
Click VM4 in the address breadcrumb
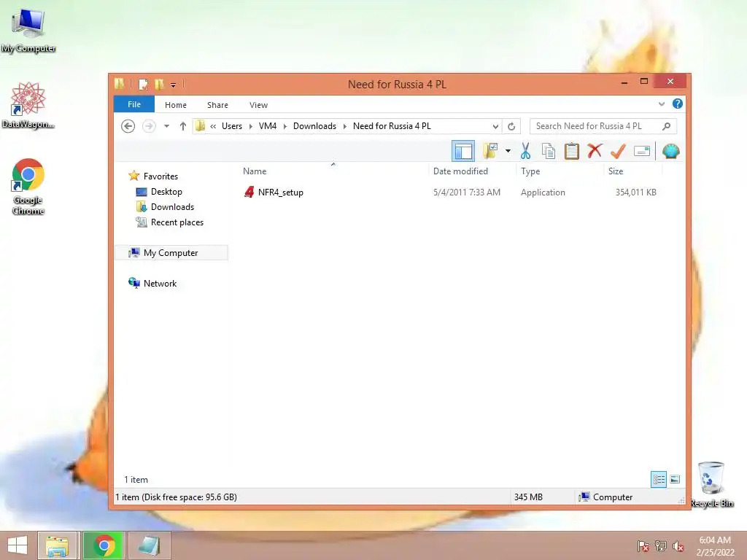pos(267,126)
